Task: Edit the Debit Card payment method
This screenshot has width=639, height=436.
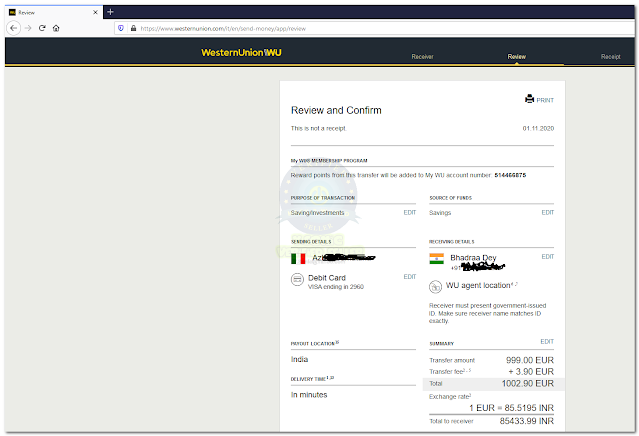Action: click(410, 277)
